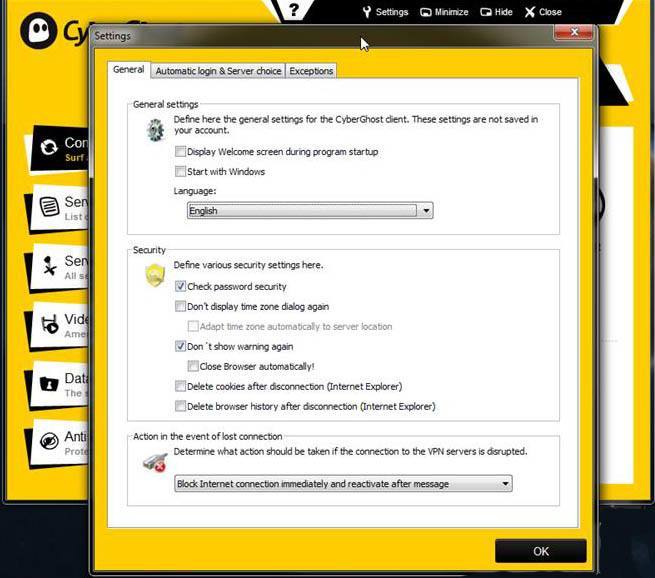Click the anti-spy crossed eye sidebar icon
Screen dimensions: 655x578
(49, 441)
